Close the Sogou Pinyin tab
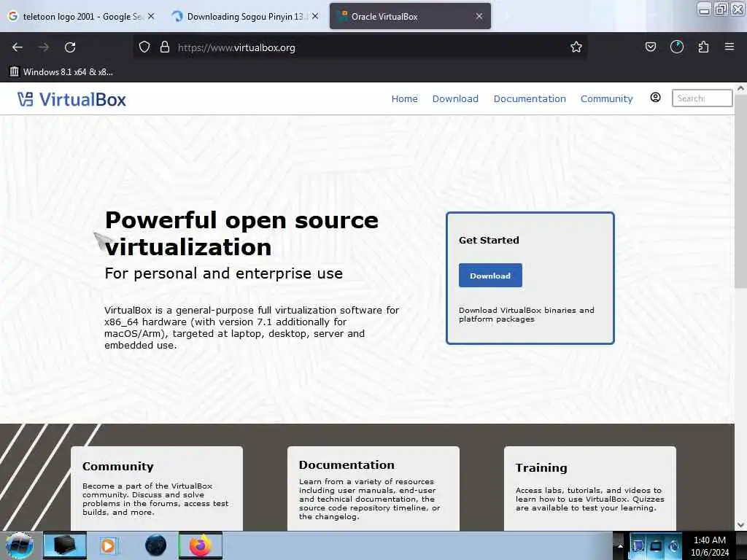This screenshot has width=747, height=560. (x=315, y=16)
